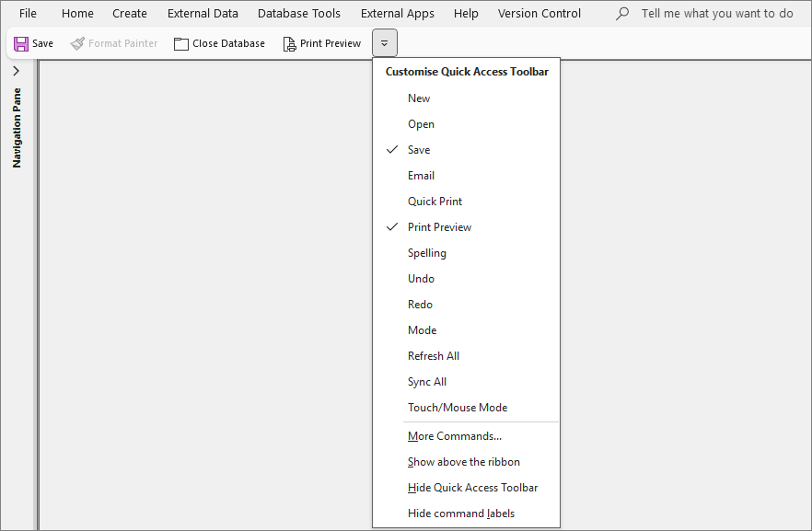Switch to the Home ribbon tab
Screen dimensions: 812x531
click(77, 14)
